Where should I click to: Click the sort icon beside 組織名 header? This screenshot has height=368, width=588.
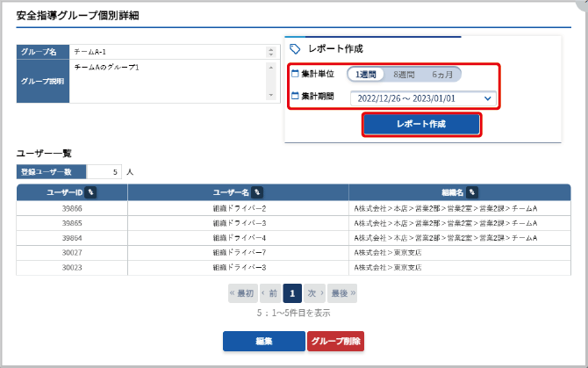(472, 191)
